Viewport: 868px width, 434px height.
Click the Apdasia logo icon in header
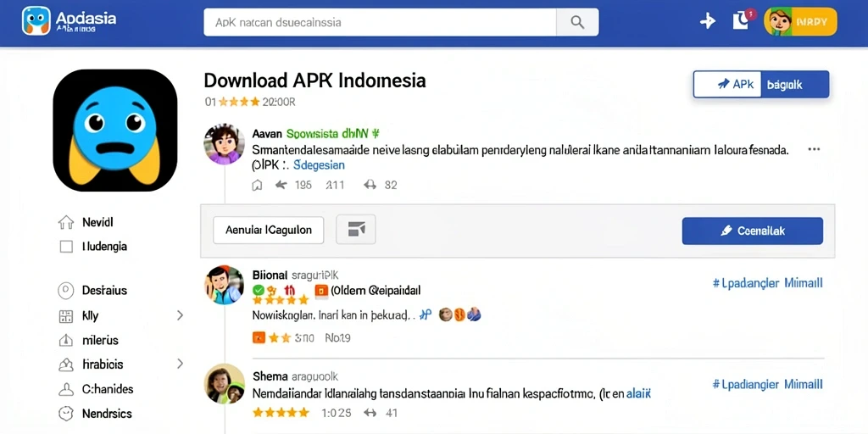(x=36, y=21)
